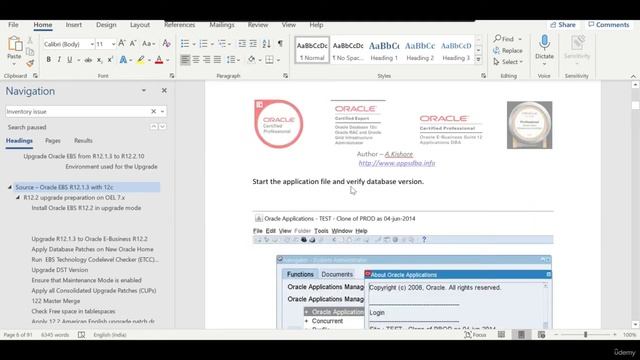The image size is (640, 360).
Task: Open Text Effects icon
Action: click(x=123, y=60)
